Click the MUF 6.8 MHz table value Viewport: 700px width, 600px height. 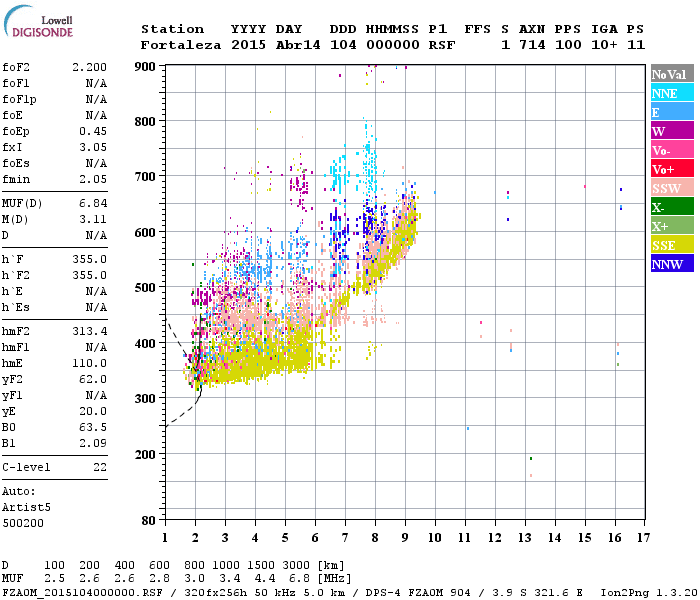click(299, 579)
